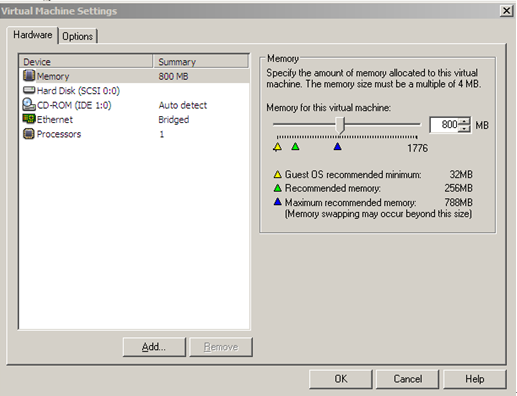
Task: Click the green triangle marker under the slider
Action: [295, 146]
